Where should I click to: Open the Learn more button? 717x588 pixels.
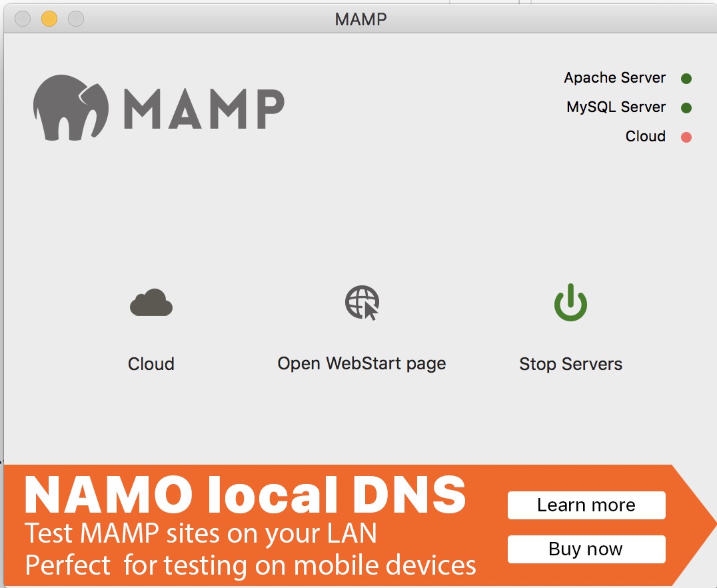tap(586, 505)
